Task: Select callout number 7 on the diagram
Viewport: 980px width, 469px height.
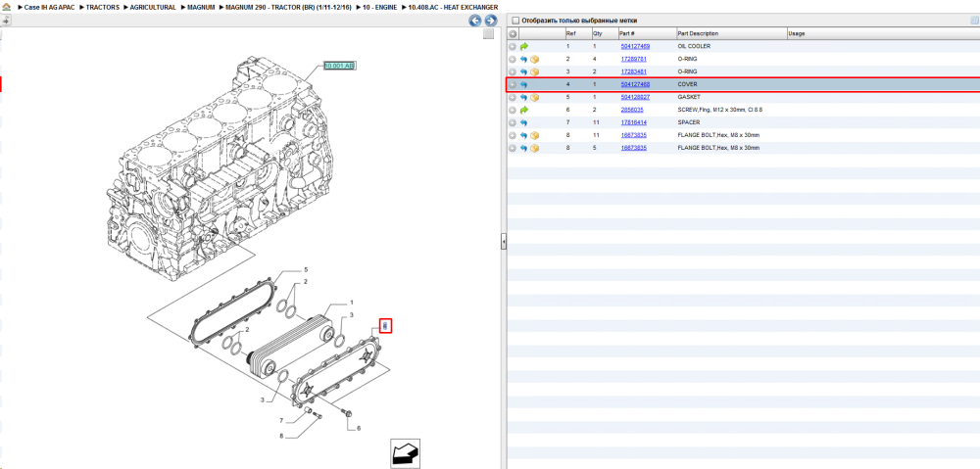Action: pyautogui.click(x=281, y=420)
